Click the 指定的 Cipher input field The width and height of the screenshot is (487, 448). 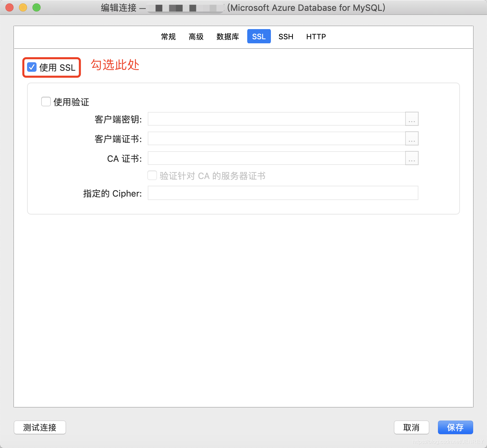click(283, 193)
